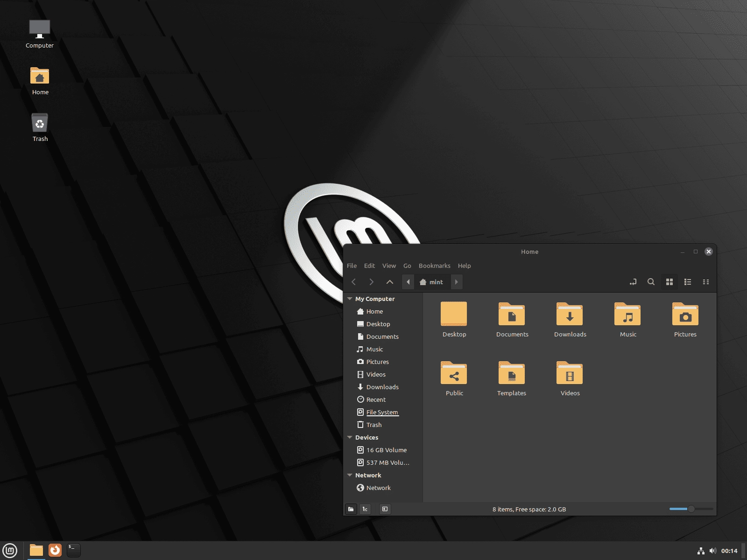The image size is (747, 560).
Task: Collapse the My Computer section
Action: pos(350,299)
